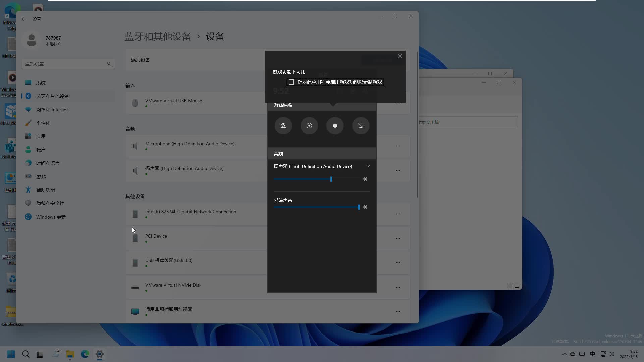Adjust the 扬声器 volume slider
The height and width of the screenshot is (362, 644).
click(x=331, y=179)
